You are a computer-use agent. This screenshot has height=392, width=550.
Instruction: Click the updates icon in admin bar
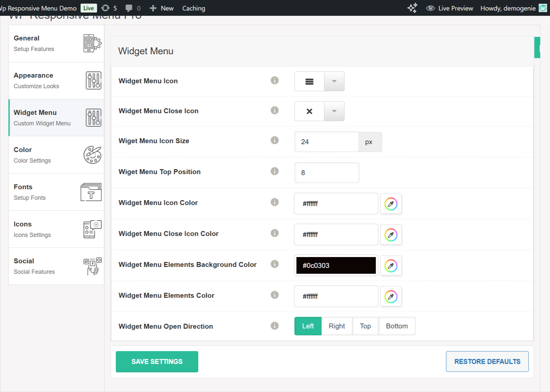pyautogui.click(x=105, y=8)
